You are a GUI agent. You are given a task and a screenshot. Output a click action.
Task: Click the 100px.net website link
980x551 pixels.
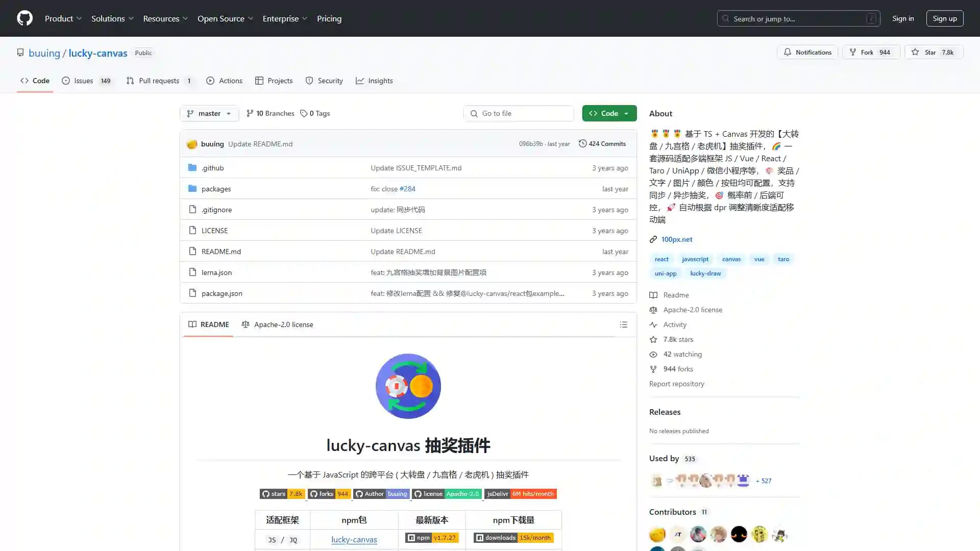coord(677,239)
